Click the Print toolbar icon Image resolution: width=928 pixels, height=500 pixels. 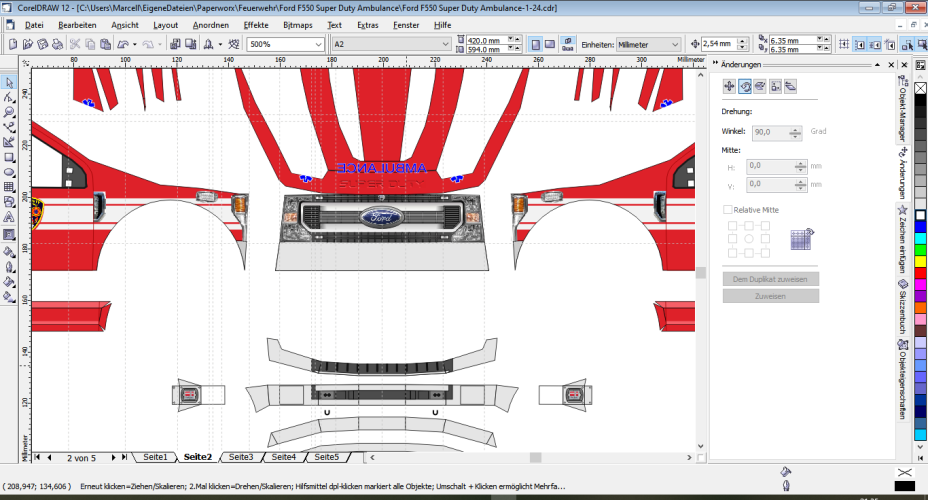point(57,44)
